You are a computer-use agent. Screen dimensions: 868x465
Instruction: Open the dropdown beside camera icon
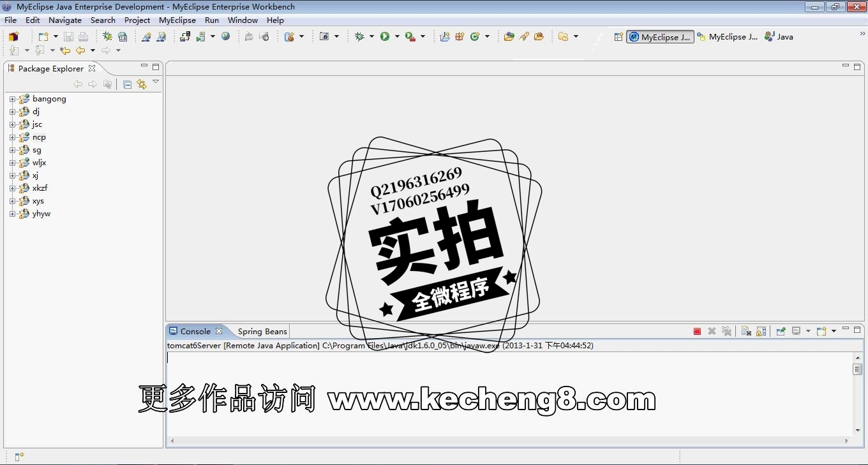(336, 37)
